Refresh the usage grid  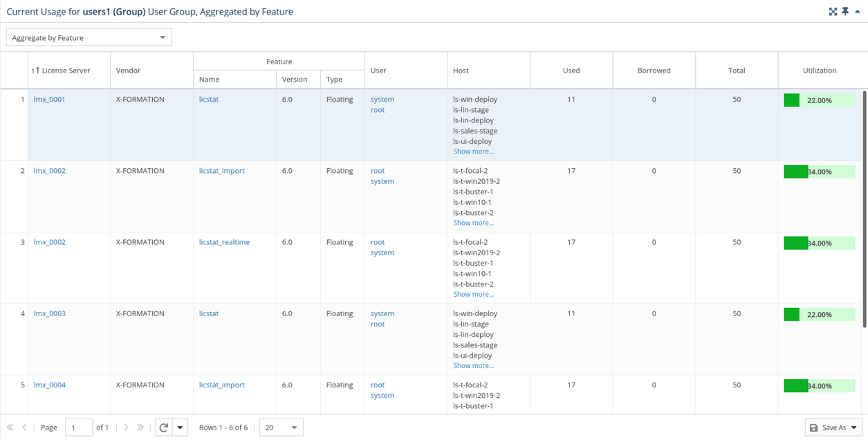(x=164, y=428)
